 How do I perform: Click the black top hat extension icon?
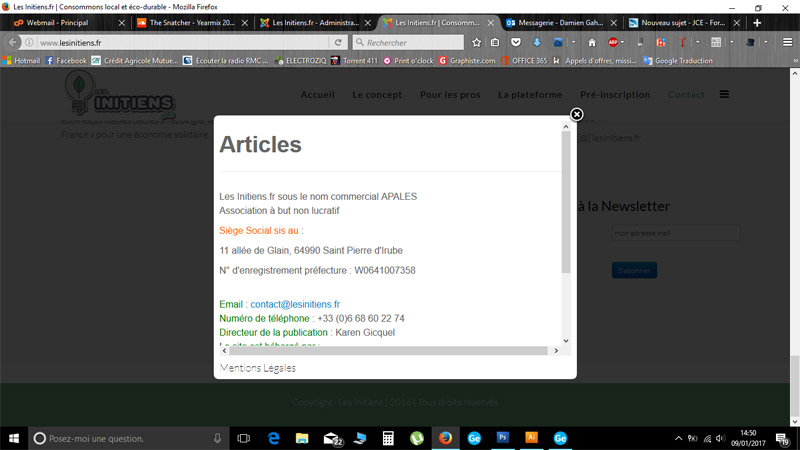tap(751, 42)
